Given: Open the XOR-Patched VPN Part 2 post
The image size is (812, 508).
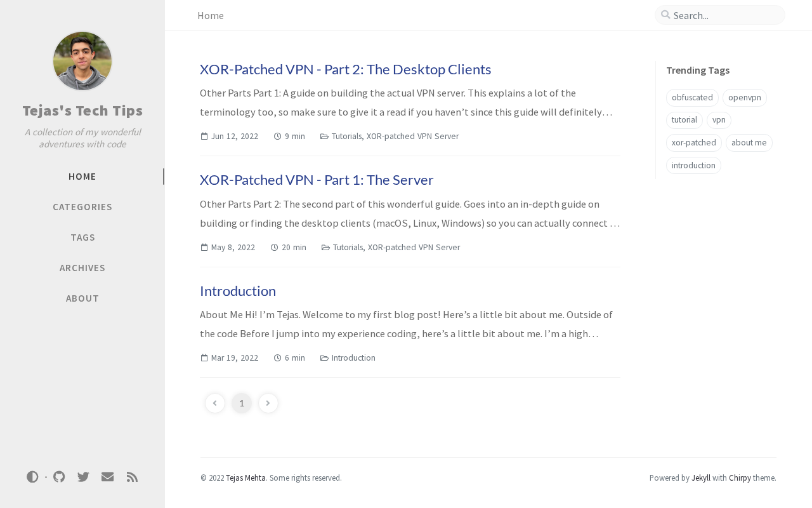Looking at the screenshot, I should pos(346,69).
